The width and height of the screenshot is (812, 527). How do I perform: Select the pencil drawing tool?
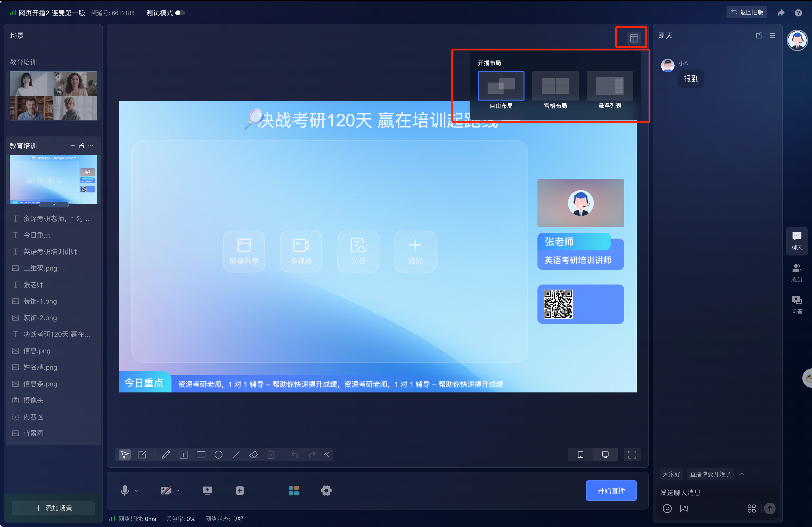[x=166, y=455]
